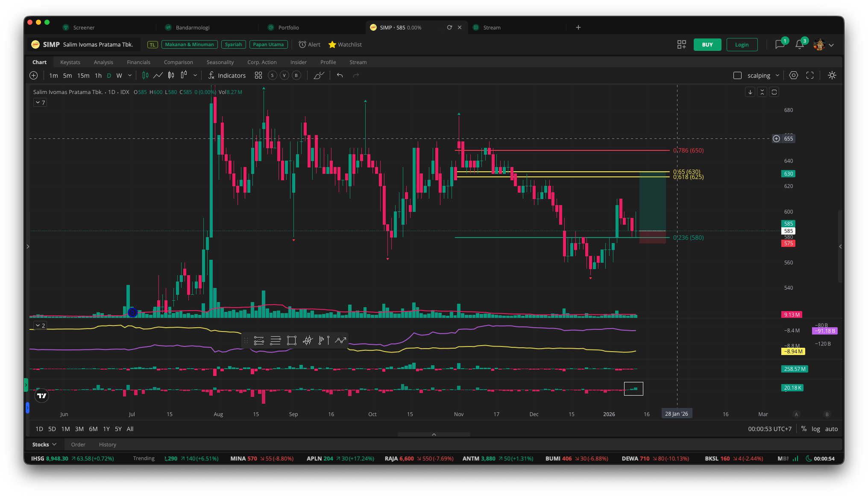Click the undo arrow in chart toolbar

point(340,76)
